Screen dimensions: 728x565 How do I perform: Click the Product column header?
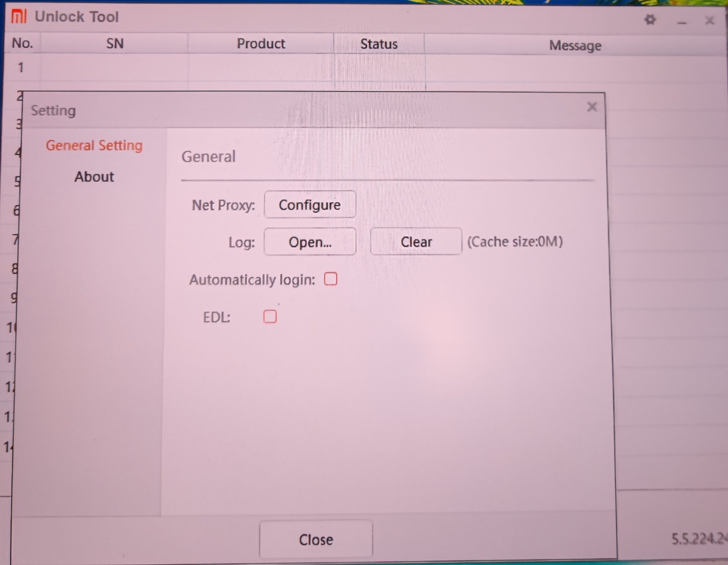[x=261, y=44]
